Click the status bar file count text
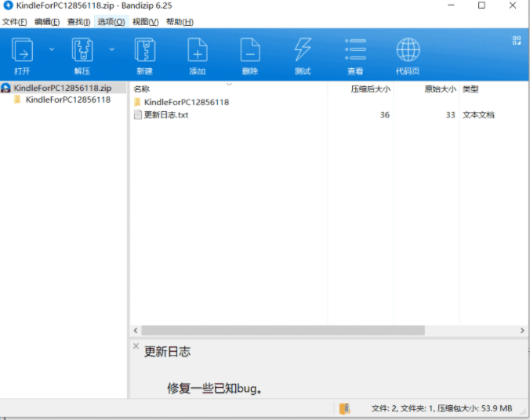The width and height of the screenshot is (530, 420). 441,408
